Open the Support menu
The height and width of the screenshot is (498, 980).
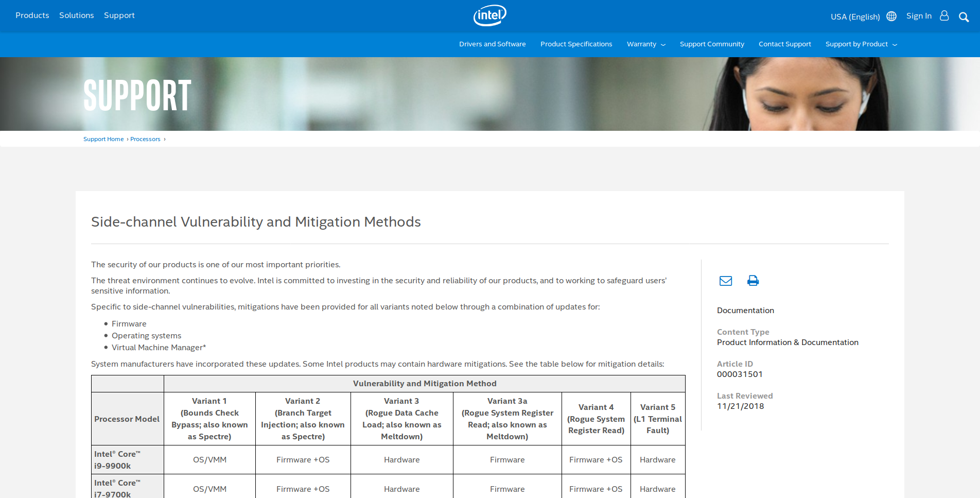click(119, 15)
